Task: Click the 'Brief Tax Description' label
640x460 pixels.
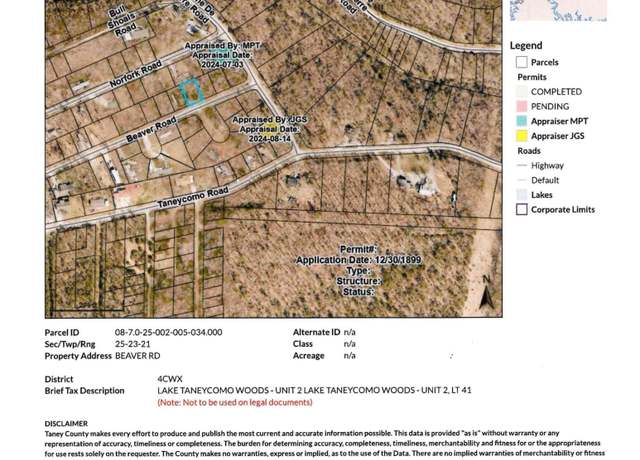Action: click(84, 391)
